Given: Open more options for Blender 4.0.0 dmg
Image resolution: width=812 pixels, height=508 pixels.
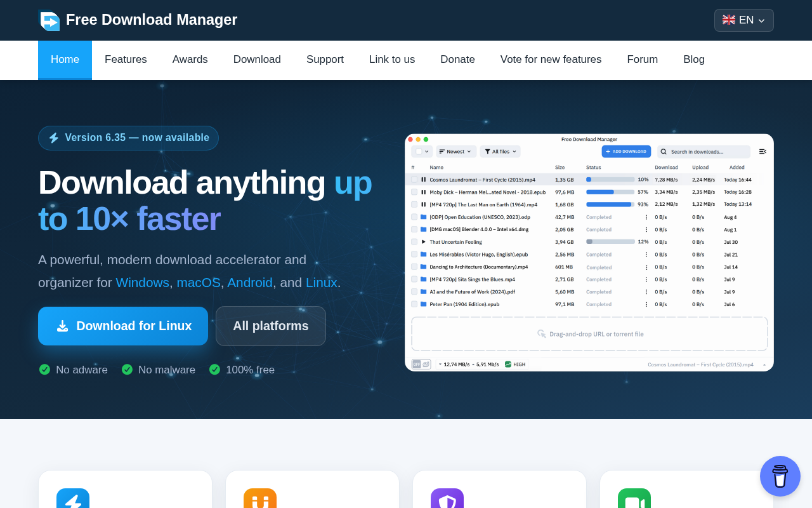Looking at the screenshot, I should (x=646, y=230).
